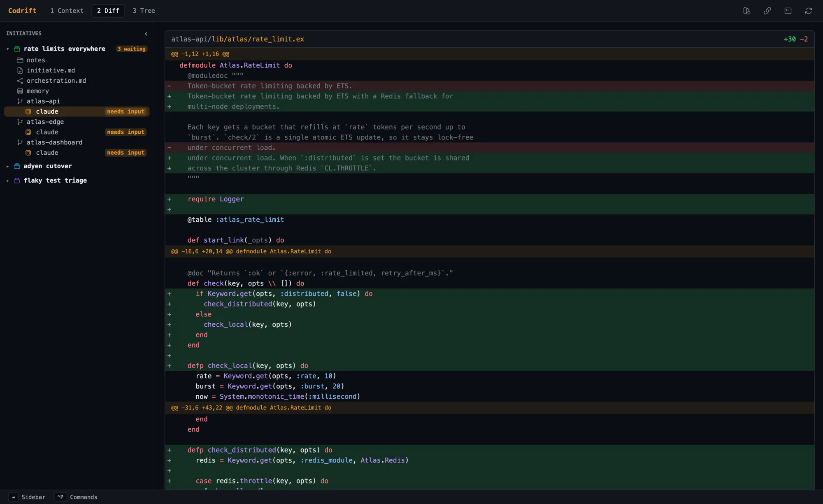Image resolution: width=823 pixels, height=504 pixels.
Task: Click the +30 additions count
Action: (790, 39)
